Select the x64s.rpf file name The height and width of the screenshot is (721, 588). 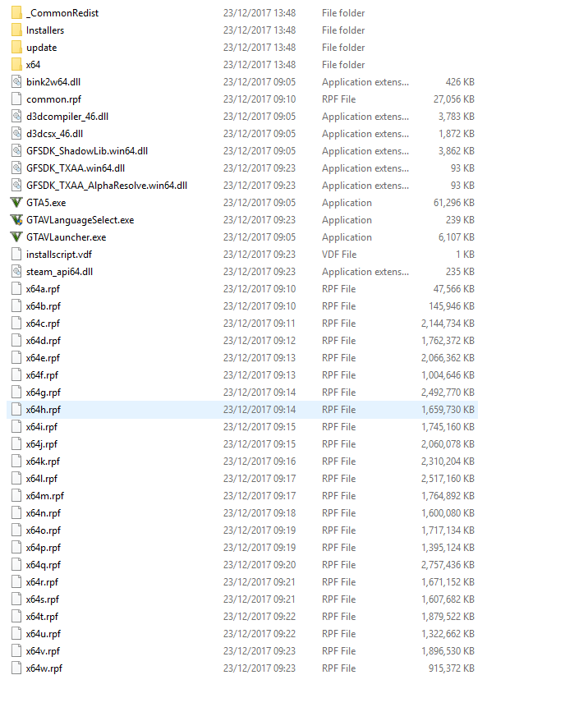(43, 599)
